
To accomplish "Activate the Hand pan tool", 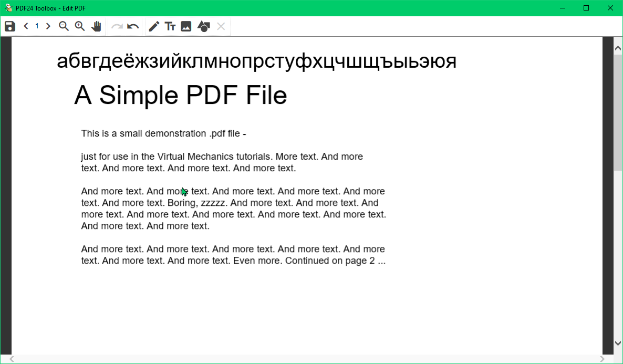I will (97, 26).
